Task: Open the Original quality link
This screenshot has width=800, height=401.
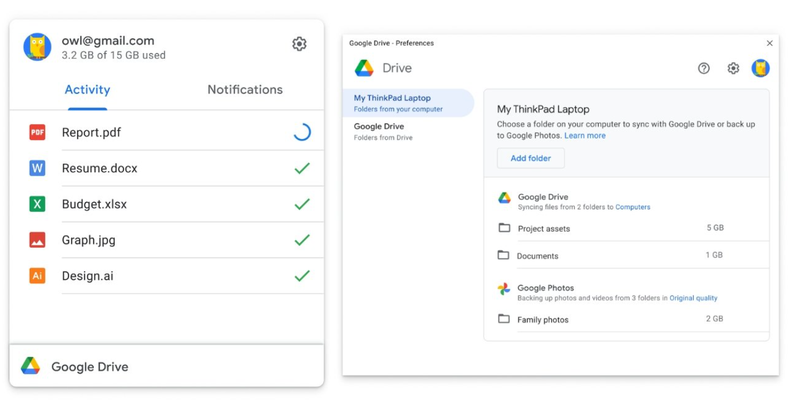Action: coord(693,298)
